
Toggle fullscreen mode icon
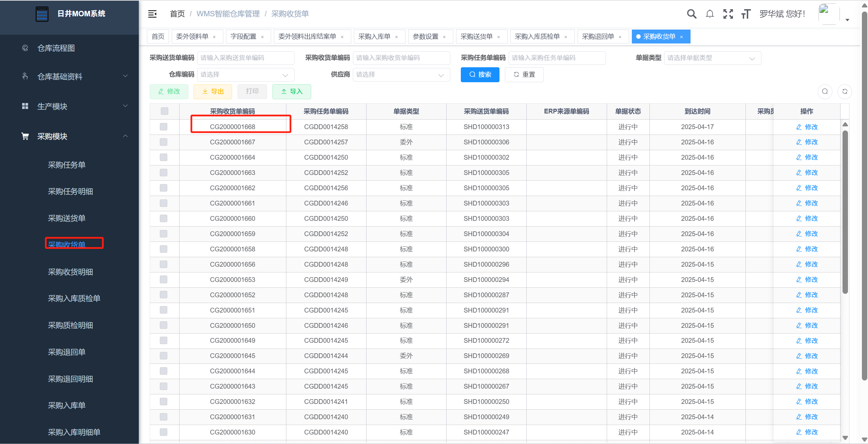[728, 14]
